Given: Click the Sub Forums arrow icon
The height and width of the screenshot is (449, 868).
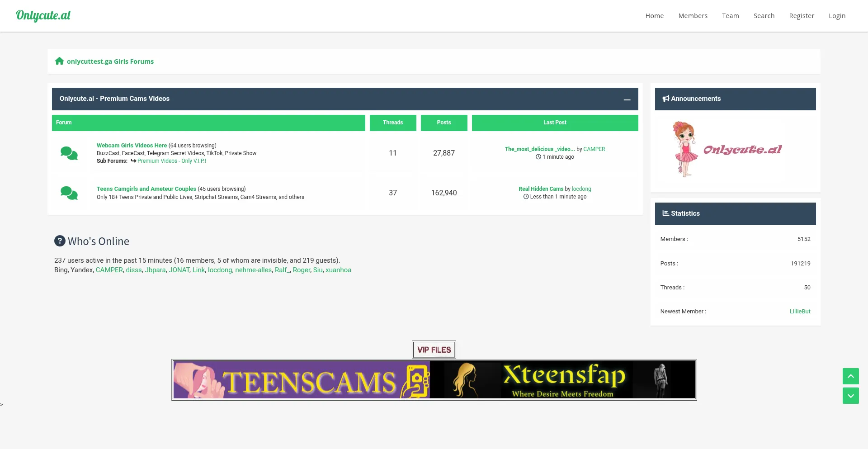Looking at the screenshot, I should (x=133, y=161).
